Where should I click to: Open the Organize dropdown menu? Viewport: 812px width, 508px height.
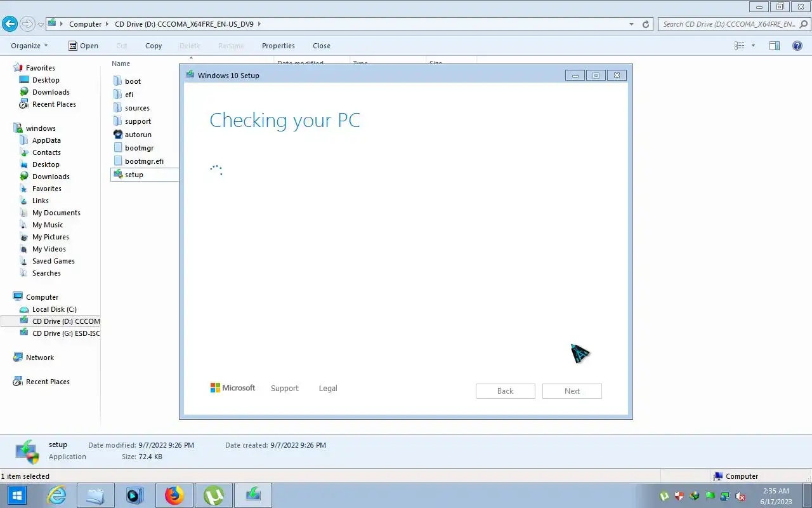[x=29, y=46]
